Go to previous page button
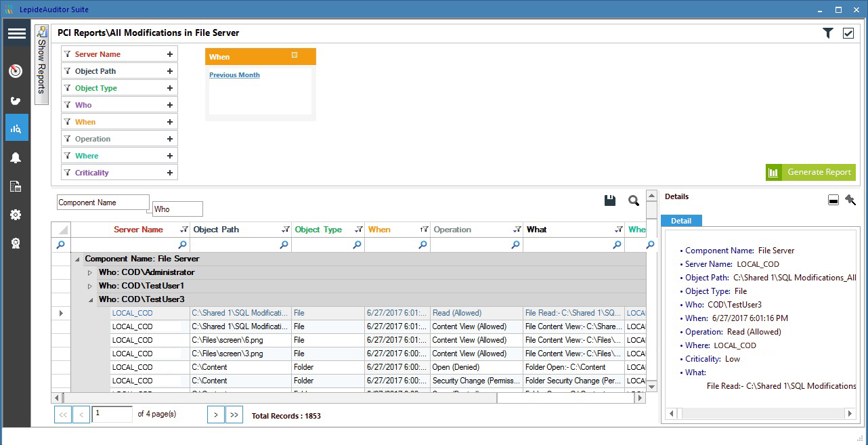This screenshot has height=445, width=868. click(81, 415)
